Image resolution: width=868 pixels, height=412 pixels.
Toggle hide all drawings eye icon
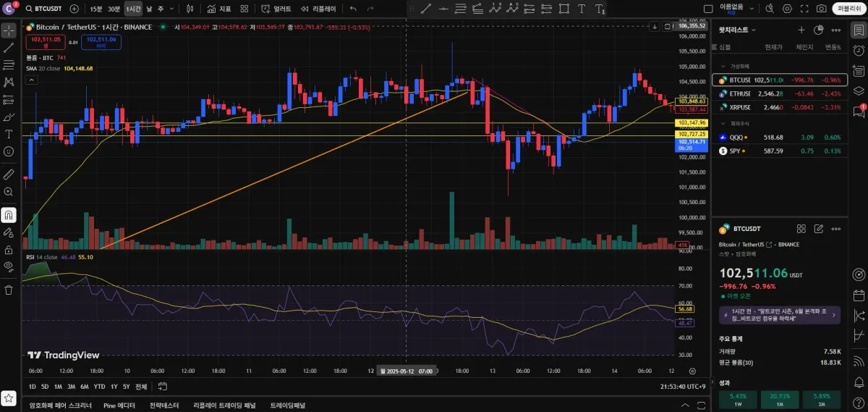9,266
